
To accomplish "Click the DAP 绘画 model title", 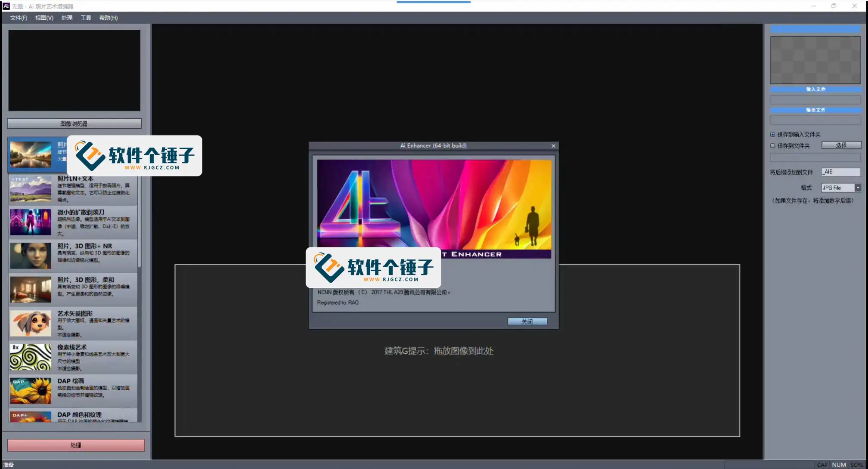I will point(71,381).
